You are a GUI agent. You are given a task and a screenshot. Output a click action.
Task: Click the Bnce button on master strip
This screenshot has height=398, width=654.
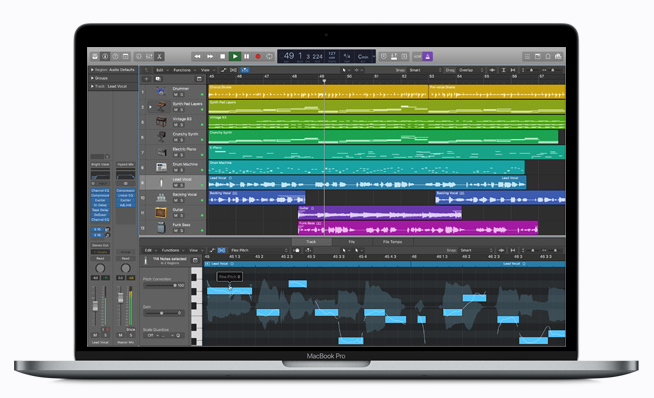click(131, 330)
